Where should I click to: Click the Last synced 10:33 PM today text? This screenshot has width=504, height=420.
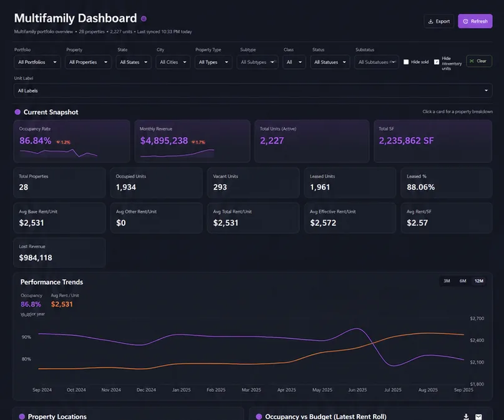165,32
